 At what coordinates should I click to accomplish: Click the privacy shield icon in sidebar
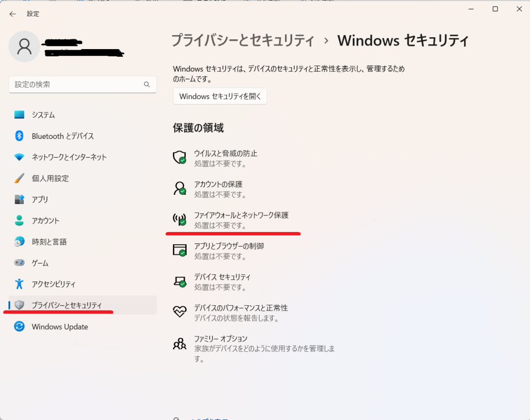tap(19, 305)
